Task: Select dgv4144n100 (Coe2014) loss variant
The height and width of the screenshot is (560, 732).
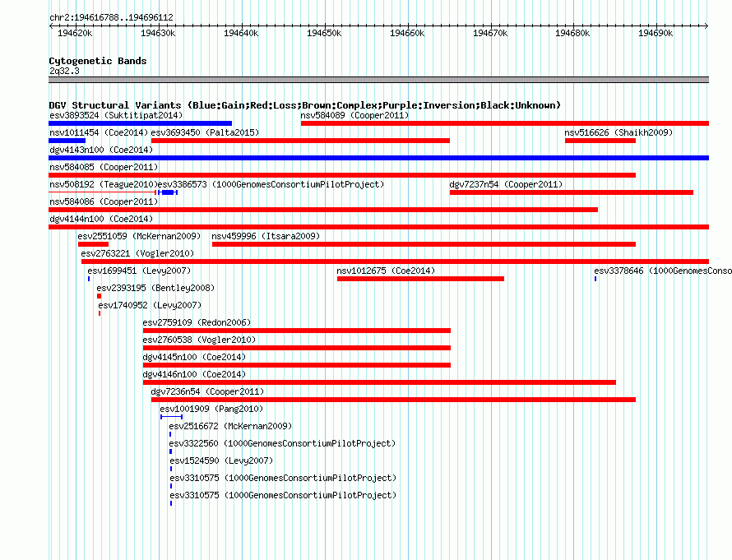Action: [101, 219]
